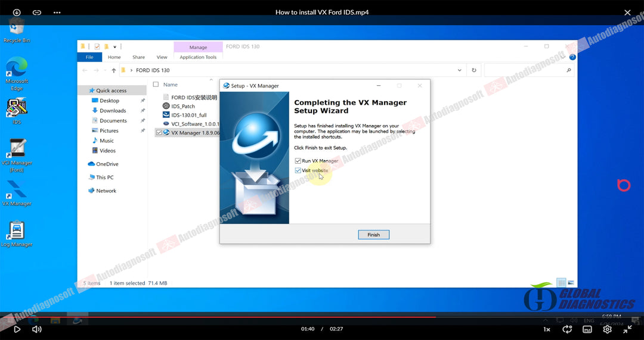Open the View ribbon tab
The height and width of the screenshot is (340, 644).
162,57
